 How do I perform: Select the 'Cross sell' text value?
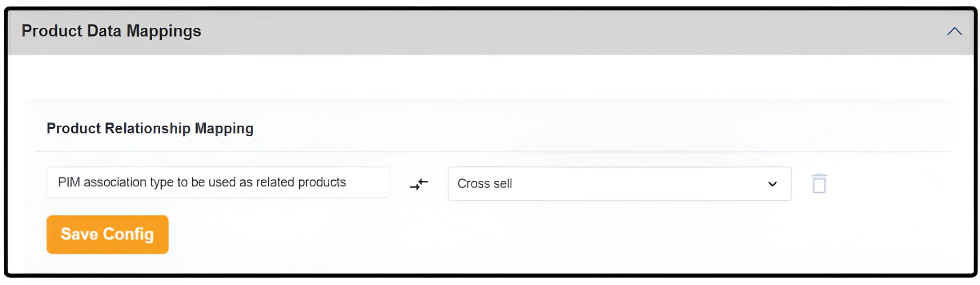tap(485, 184)
